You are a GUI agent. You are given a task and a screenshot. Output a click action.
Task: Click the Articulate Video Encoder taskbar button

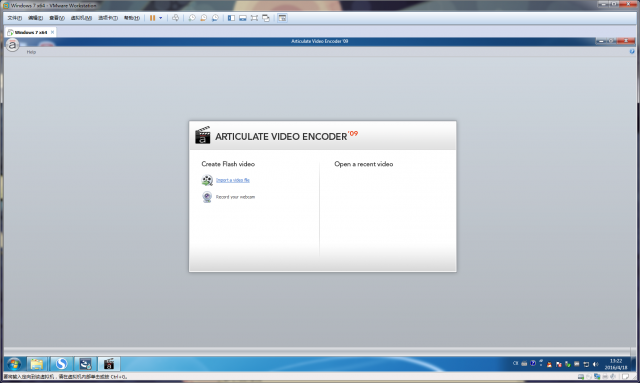tap(109, 364)
